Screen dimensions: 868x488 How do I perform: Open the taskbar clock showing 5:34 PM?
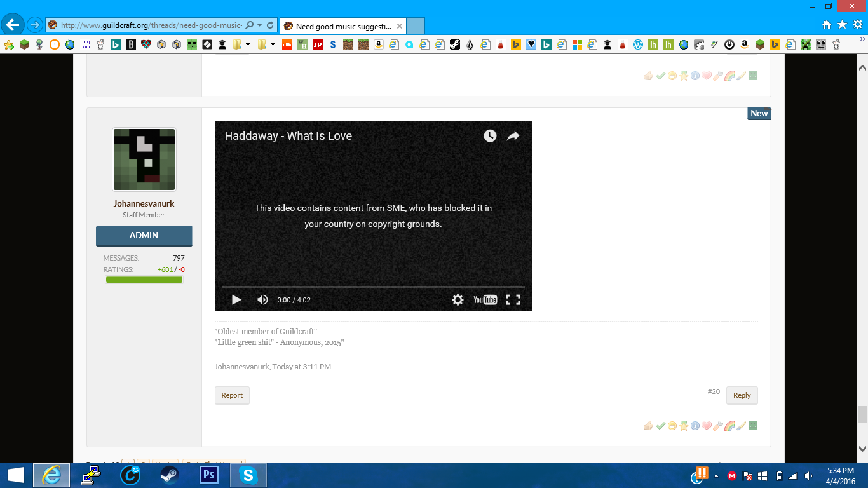(x=841, y=476)
